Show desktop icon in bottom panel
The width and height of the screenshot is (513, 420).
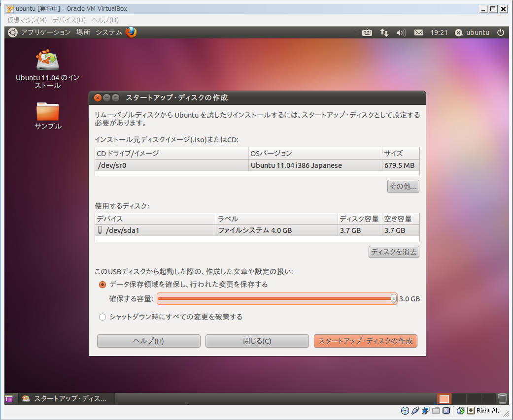(9, 398)
